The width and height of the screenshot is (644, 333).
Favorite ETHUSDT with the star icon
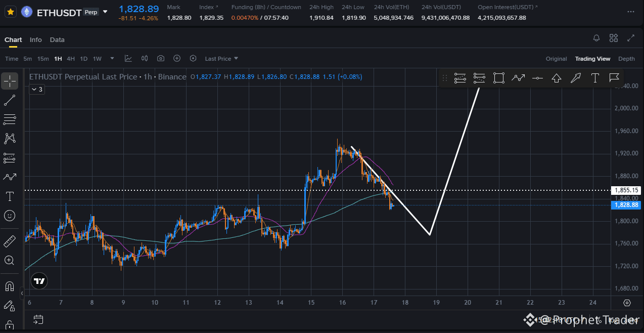coord(10,12)
